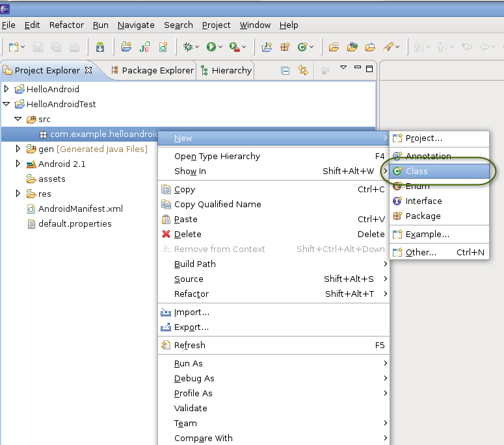Click the Debug bug icon in toolbar

(189, 47)
